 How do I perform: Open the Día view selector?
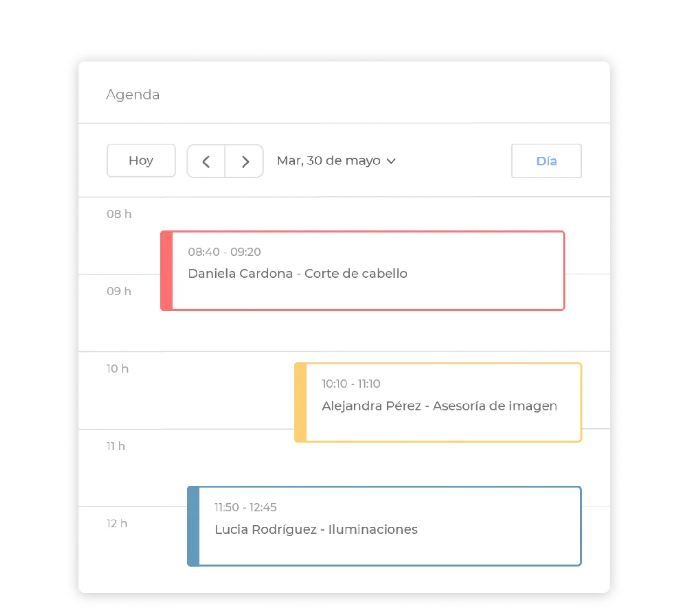pos(546,161)
